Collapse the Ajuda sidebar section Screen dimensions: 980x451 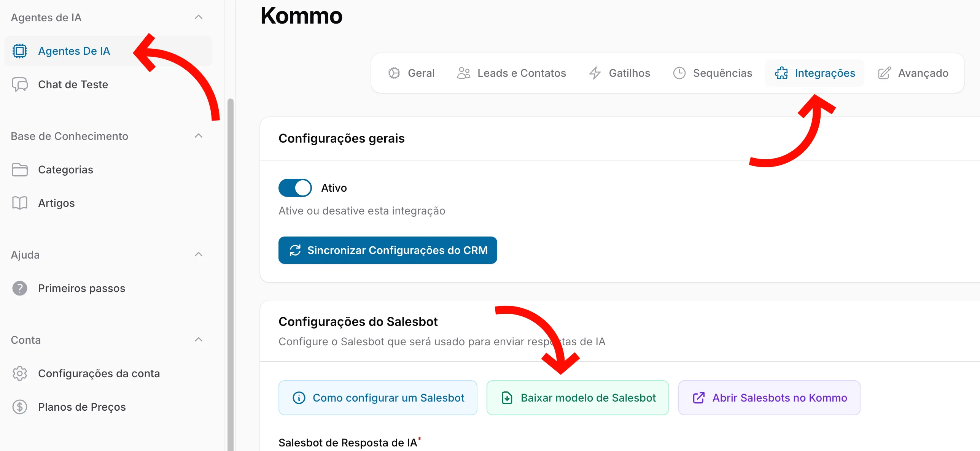[x=199, y=255]
